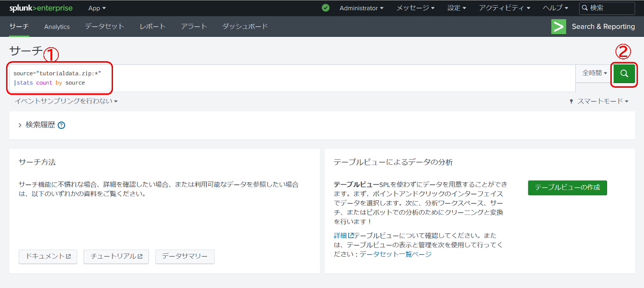Open the Search & Reporting app icon

click(x=558, y=27)
